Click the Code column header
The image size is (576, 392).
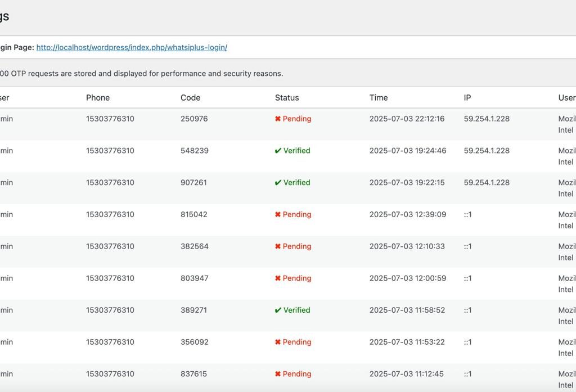pyautogui.click(x=190, y=98)
